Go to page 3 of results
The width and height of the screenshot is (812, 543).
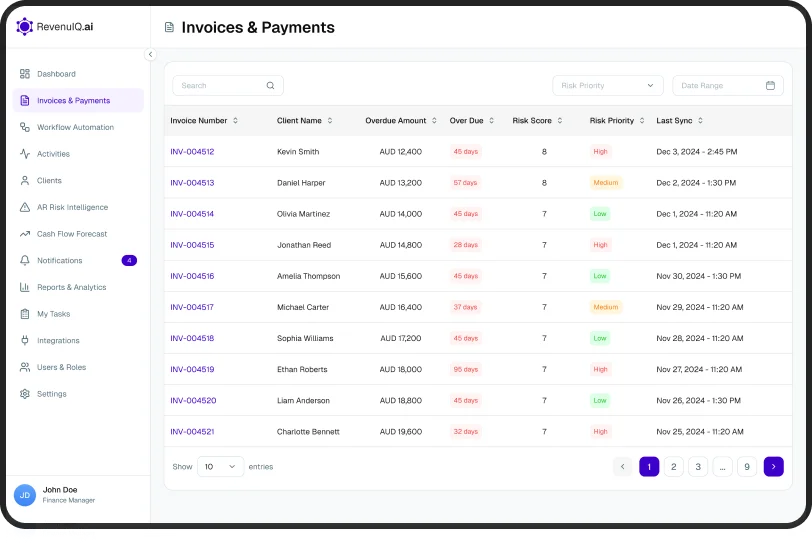click(698, 466)
